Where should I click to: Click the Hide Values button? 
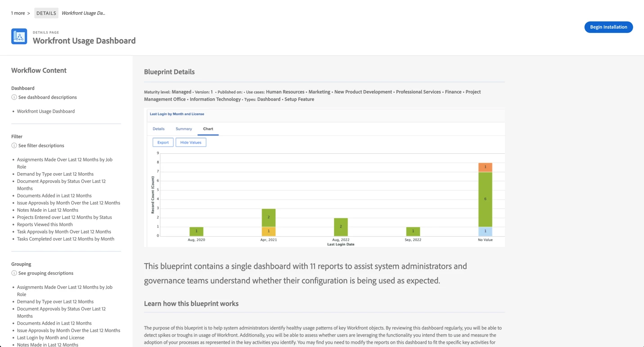(191, 142)
